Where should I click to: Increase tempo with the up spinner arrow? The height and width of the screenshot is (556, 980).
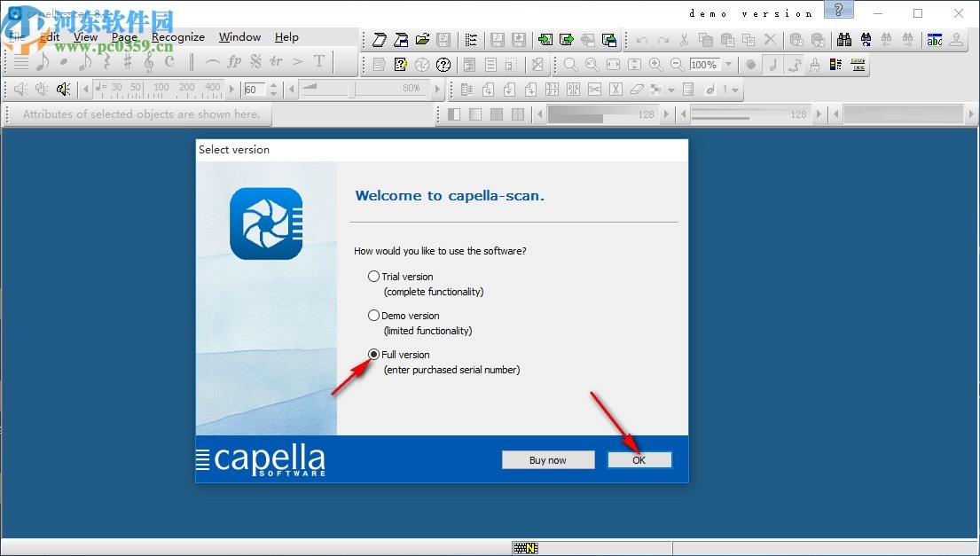click(x=273, y=86)
